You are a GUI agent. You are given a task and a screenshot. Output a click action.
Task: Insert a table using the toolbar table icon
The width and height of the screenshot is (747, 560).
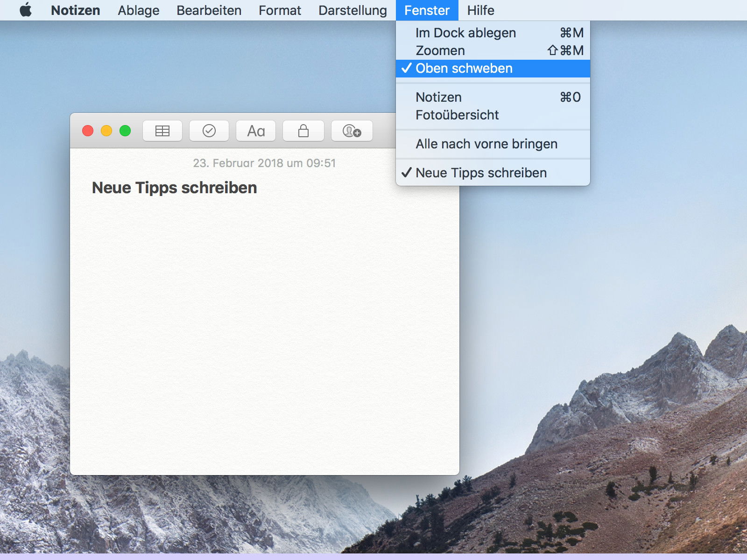(x=162, y=131)
